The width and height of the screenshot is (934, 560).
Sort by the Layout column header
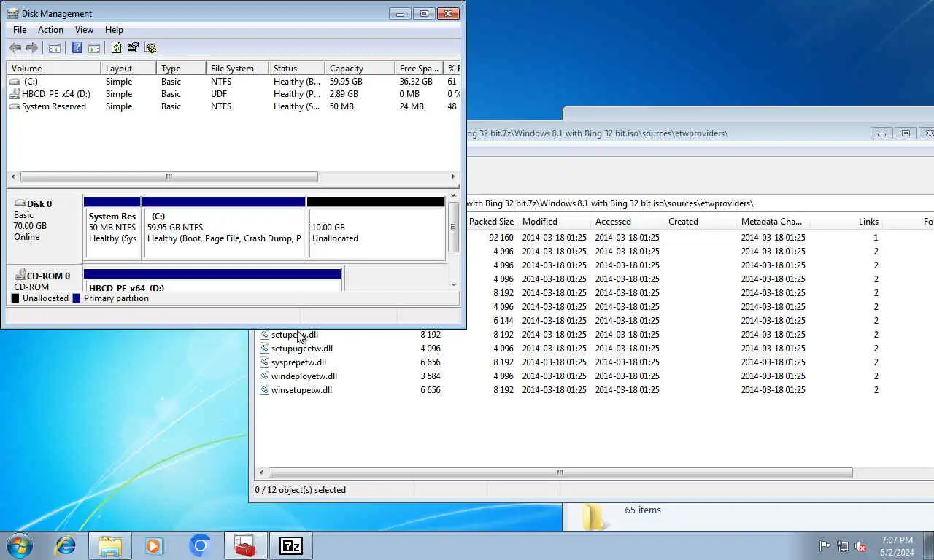pos(128,68)
